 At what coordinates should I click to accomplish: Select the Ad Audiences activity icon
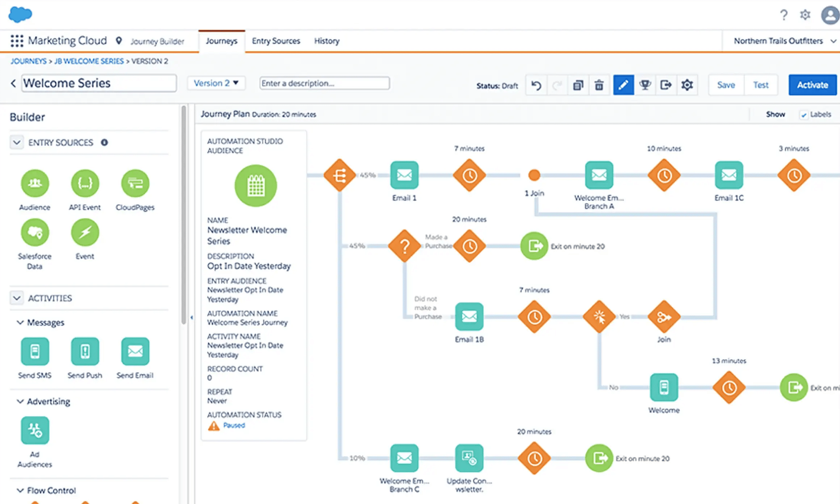coord(35,430)
